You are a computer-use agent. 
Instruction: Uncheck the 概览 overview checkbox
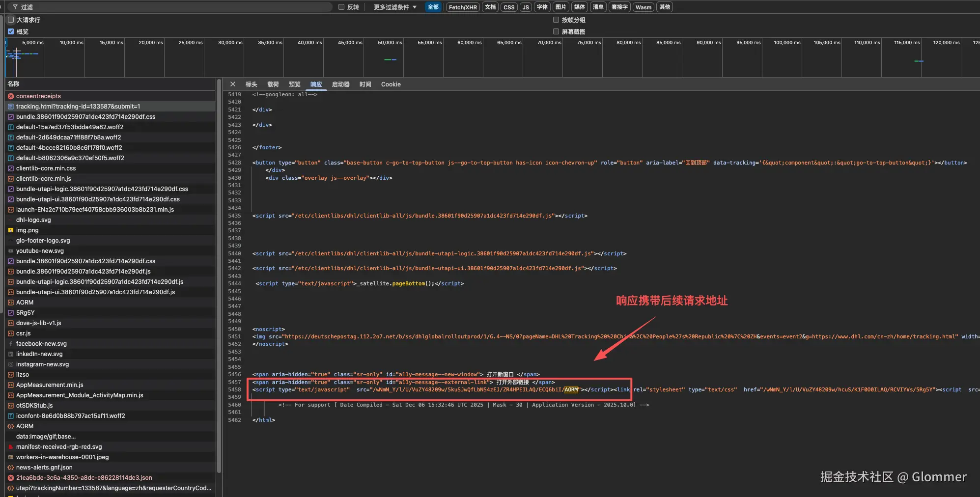(x=11, y=31)
